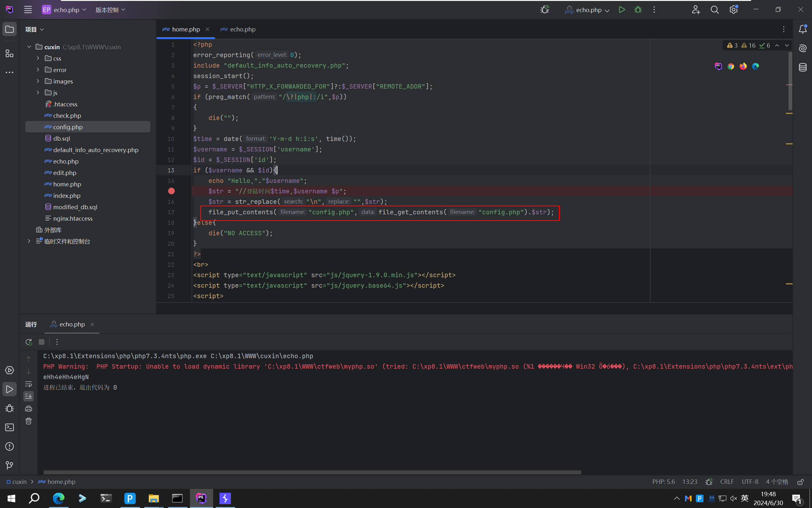Click cuxin breadcrumb in navigation bar
812x508 pixels.
coord(16,482)
